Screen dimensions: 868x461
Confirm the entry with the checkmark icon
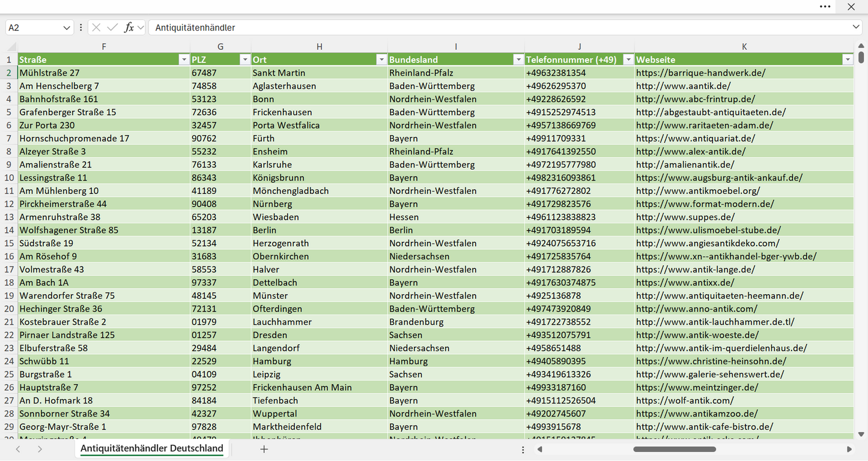[112, 28]
